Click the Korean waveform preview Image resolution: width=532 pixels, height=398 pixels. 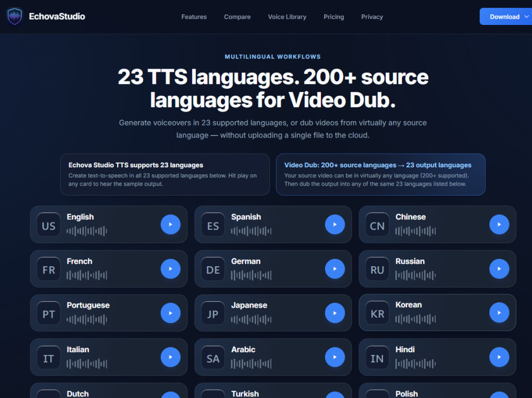415,319
